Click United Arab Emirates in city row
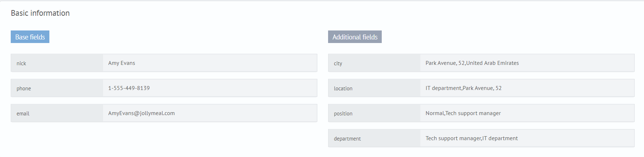The image size is (644, 157). 492,63
